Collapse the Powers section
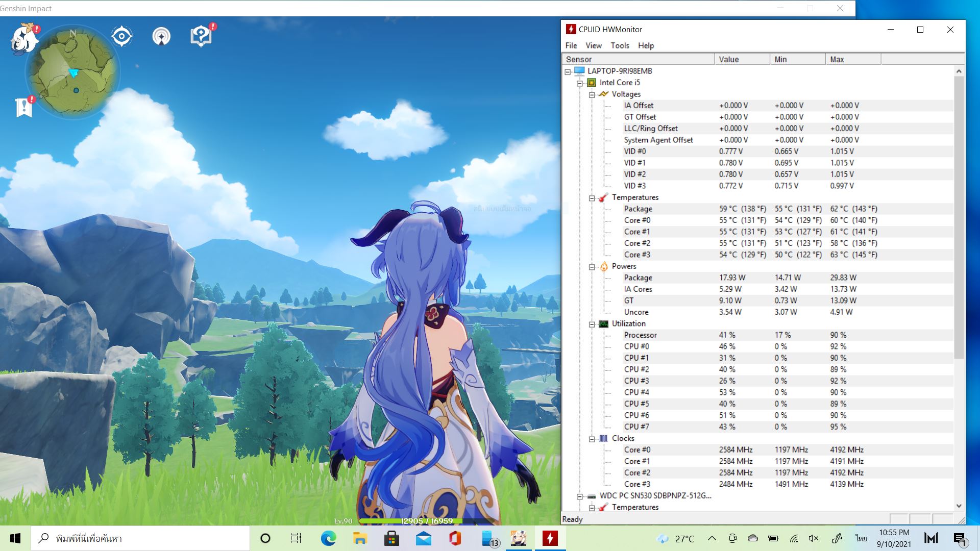Image resolution: width=980 pixels, height=551 pixels. tap(592, 267)
